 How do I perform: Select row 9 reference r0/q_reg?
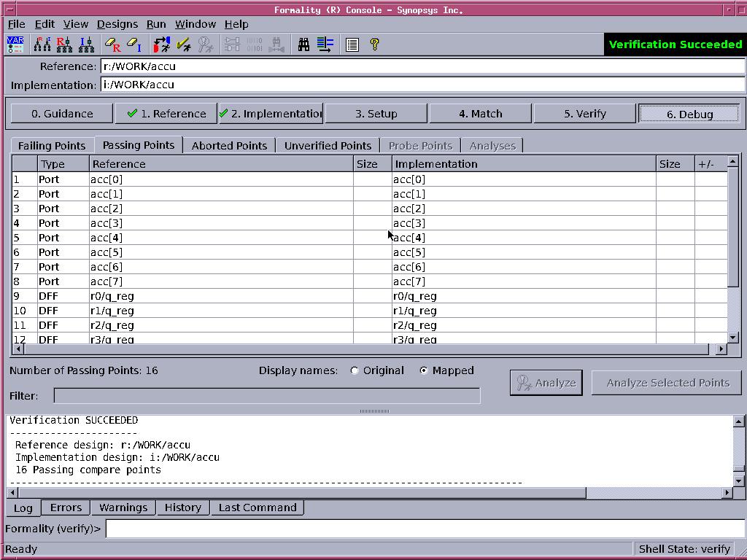click(x=221, y=296)
